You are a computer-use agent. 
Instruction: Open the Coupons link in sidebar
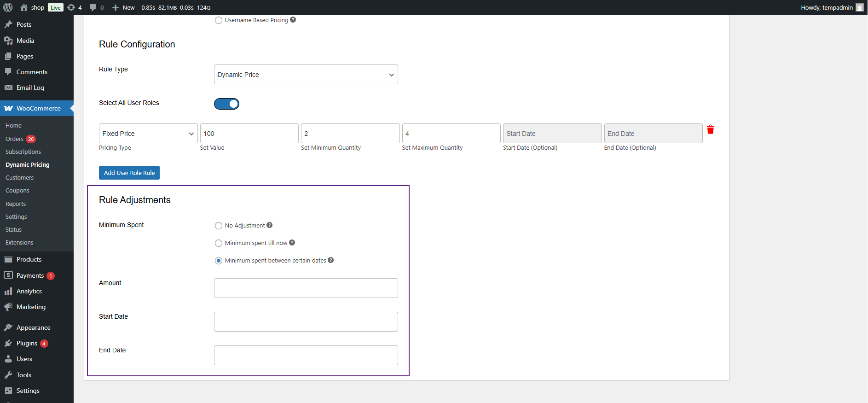click(17, 190)
